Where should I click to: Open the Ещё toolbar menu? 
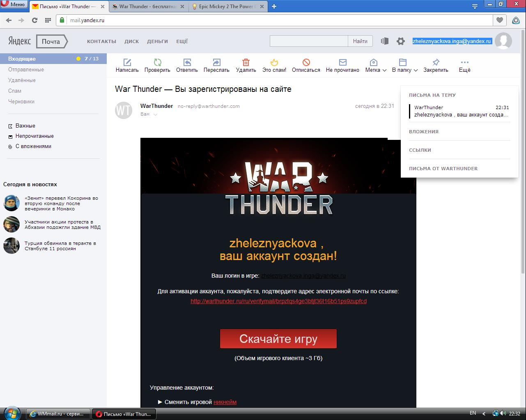(x=464, y=66)
